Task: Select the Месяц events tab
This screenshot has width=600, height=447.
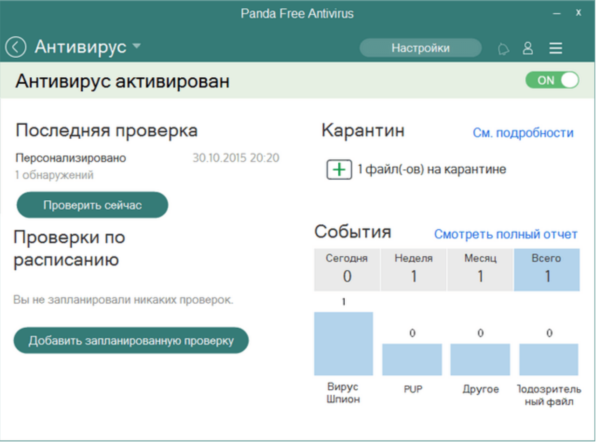Action: point(480,269)
